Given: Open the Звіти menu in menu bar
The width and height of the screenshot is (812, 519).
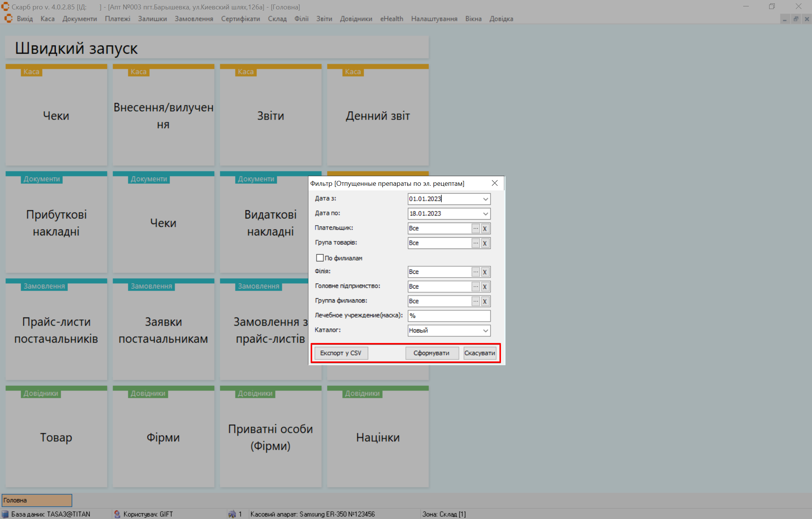Looking at the screenshot, I should point(324,19).
